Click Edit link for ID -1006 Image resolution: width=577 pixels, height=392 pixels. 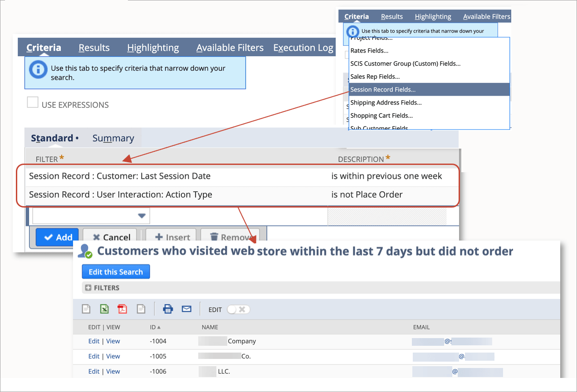click(x=94, y=371)
